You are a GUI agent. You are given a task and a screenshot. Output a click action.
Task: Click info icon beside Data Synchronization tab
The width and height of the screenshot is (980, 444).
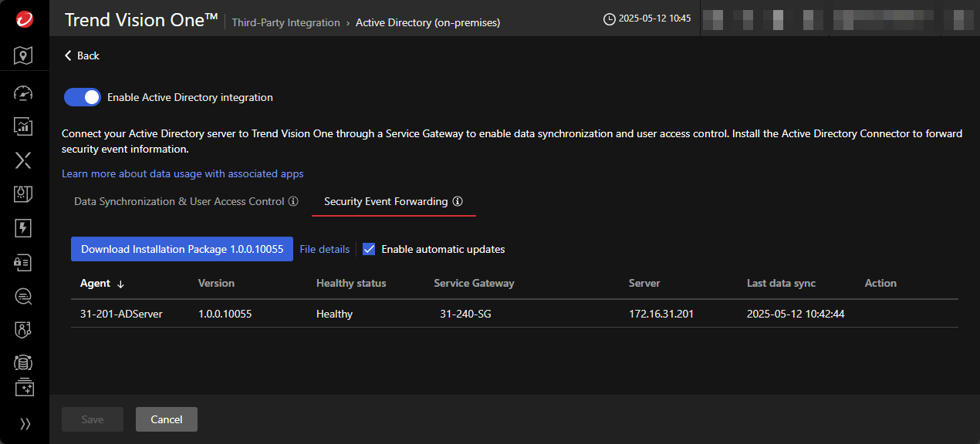click(293, 202)
